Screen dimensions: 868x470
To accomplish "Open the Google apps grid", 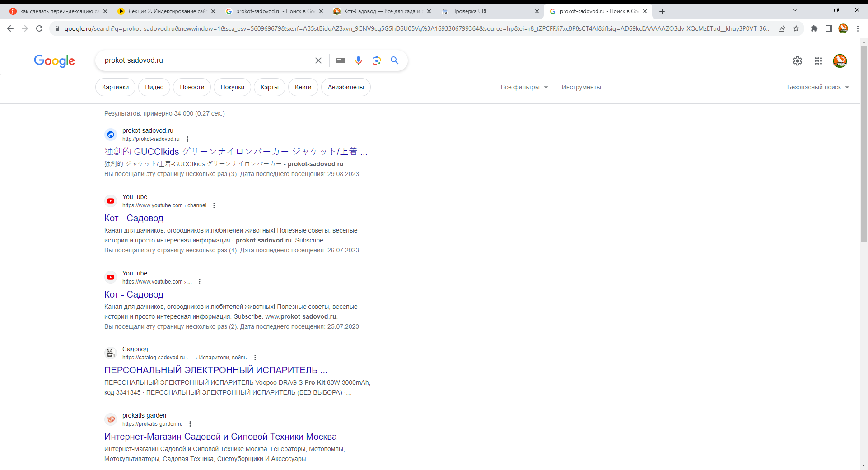I will click(x=818, y=61).
